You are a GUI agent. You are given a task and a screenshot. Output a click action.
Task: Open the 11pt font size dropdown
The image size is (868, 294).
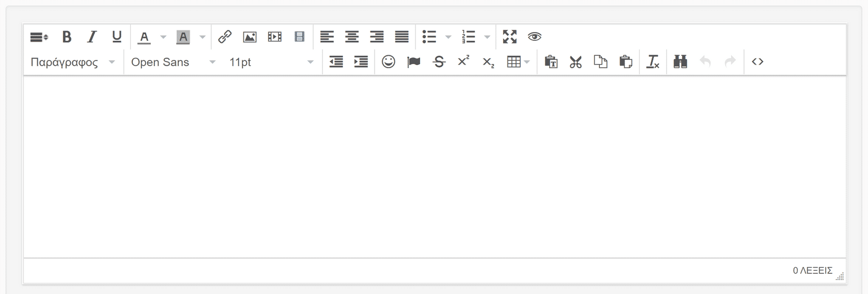(271, 62)
